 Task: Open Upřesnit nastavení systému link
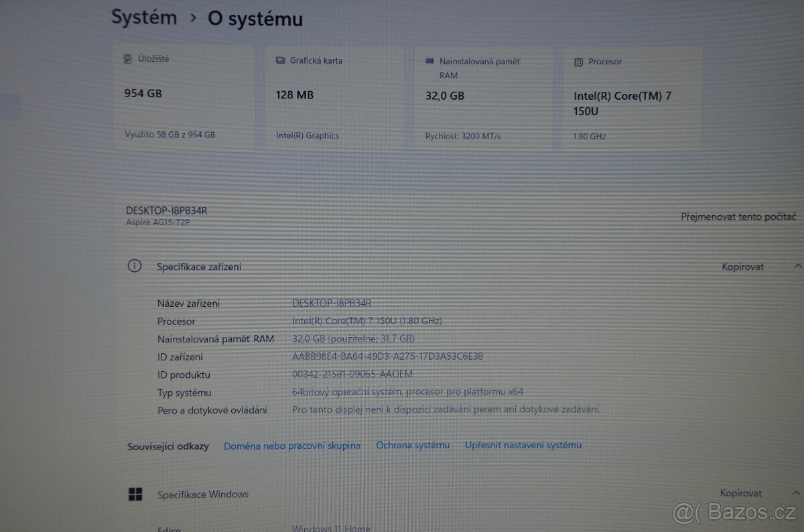[x=523, y=445]
